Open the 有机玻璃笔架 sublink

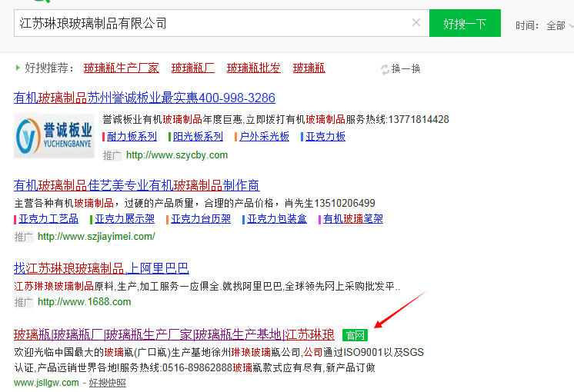352,219
